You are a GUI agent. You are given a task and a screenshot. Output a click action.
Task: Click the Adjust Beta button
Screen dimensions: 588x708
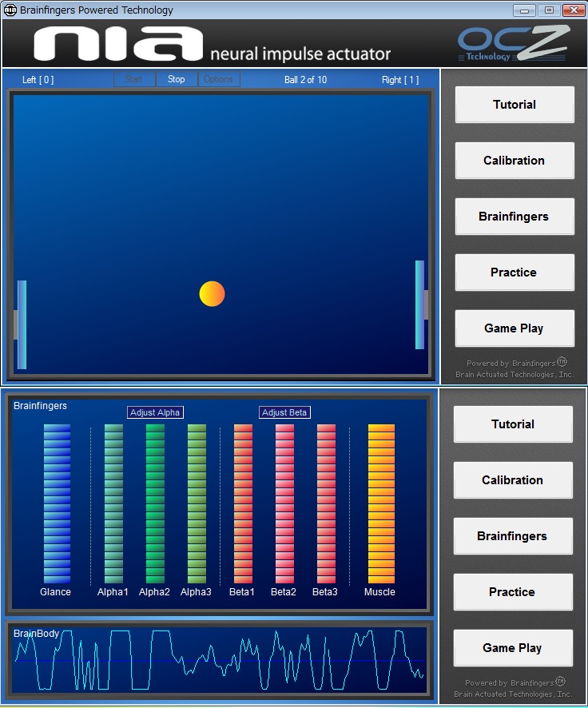(x=284, y=412)
